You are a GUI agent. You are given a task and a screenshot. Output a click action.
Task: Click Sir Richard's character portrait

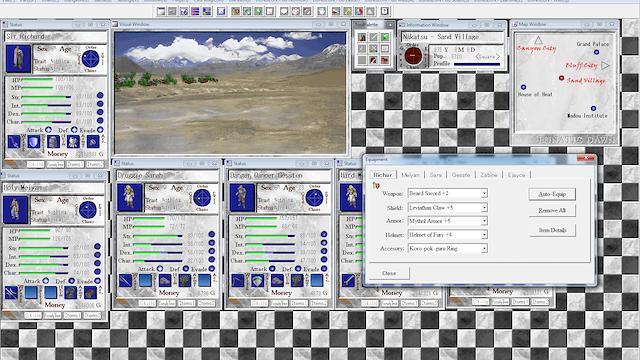tap(18, 59)
